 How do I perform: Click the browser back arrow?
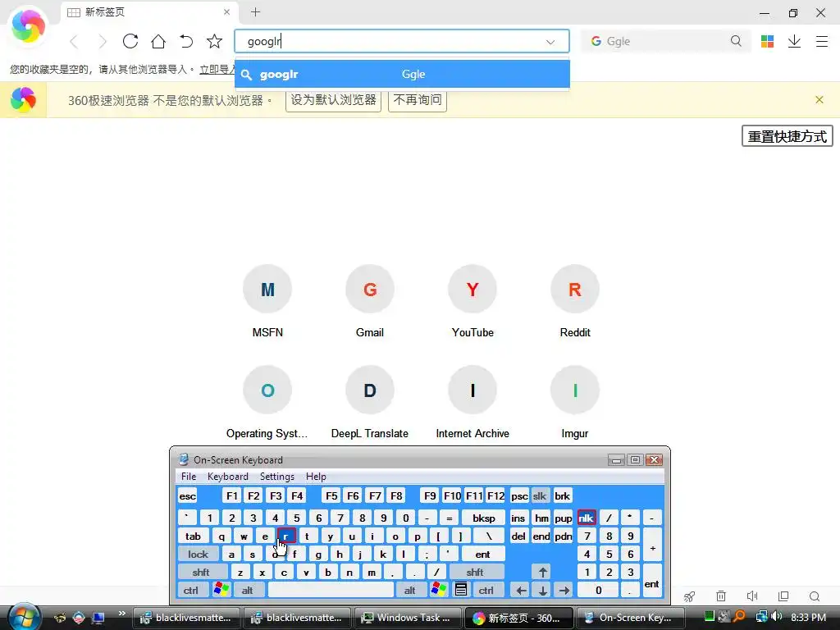tap(74, 41)
